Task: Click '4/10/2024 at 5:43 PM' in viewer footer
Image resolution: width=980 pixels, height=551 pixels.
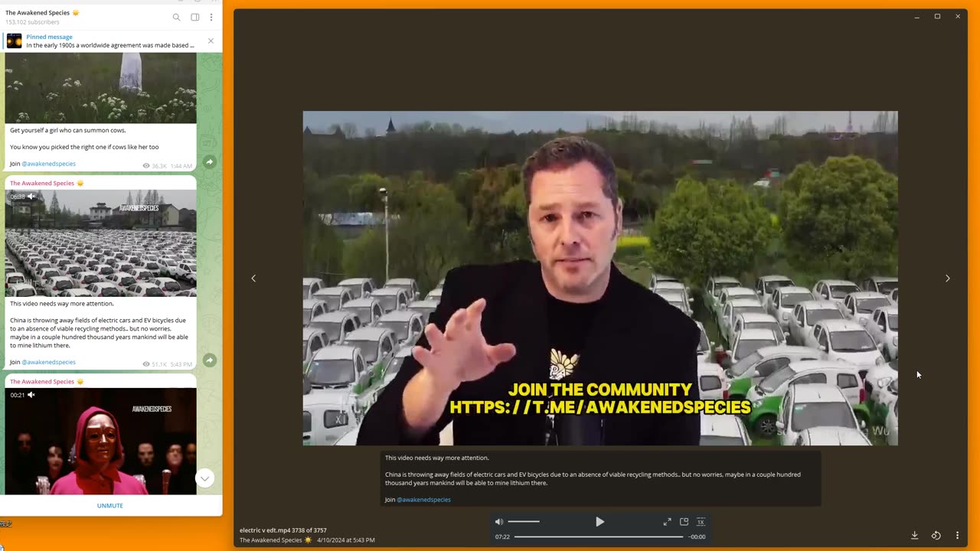Action: coord(346,540)
